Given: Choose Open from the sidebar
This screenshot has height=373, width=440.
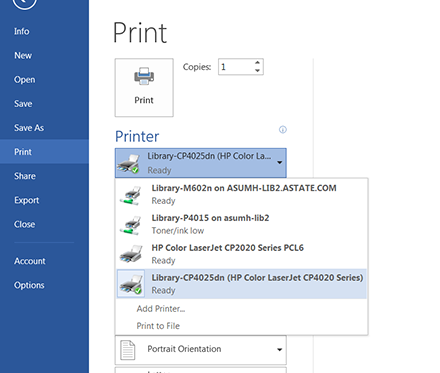Looking at the screenshot, I should tap(25, 80).
